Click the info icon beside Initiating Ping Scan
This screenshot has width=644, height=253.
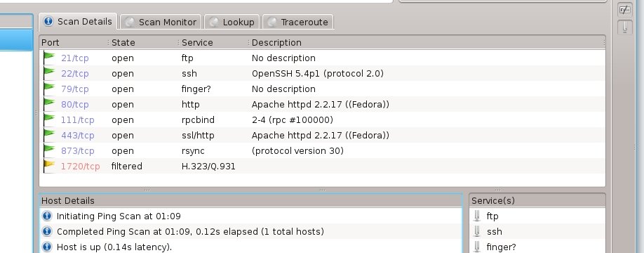point(47,216)
